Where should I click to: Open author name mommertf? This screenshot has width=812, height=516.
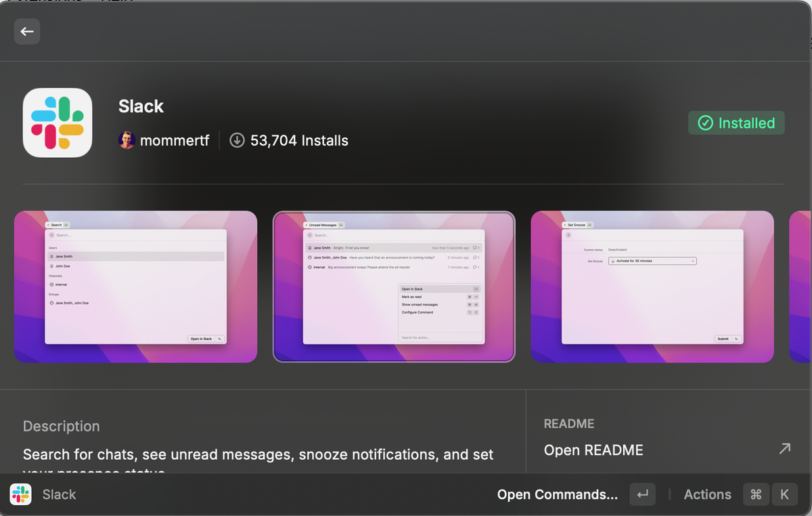tap(175, 140)
